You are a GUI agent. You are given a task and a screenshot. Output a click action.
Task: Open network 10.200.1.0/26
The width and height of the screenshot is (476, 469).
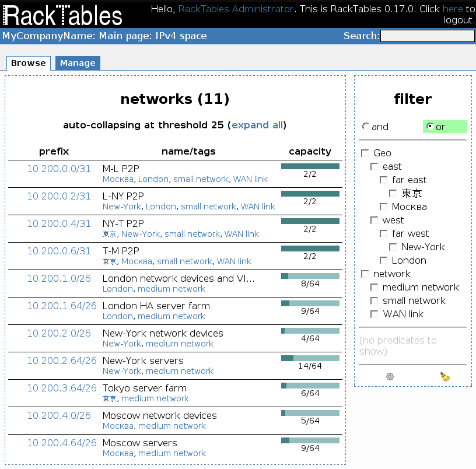coord(59,278)
